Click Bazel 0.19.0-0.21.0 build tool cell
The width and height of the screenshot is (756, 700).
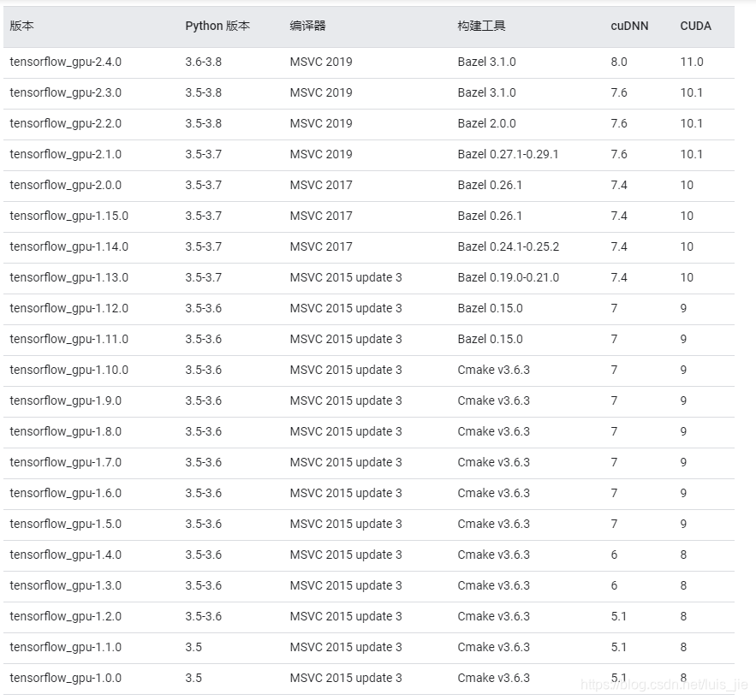pyautogui.click(x=509, y=277)
